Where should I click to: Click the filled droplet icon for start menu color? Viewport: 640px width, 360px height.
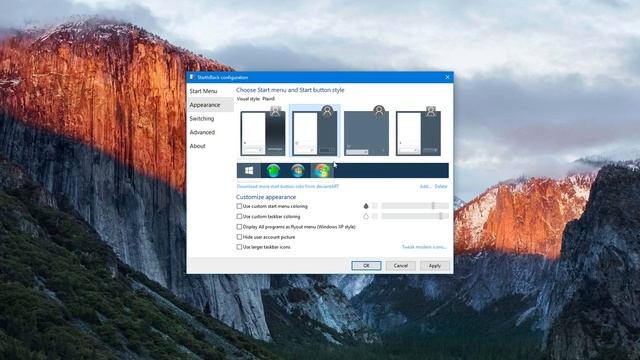366,206
